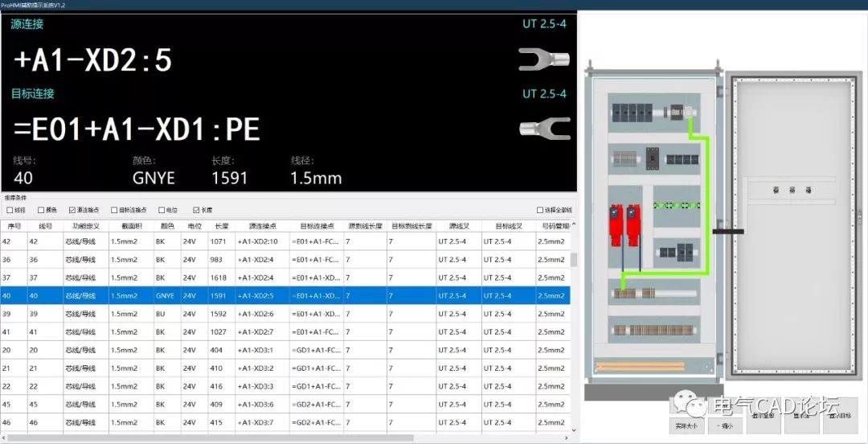The height and width of the screenshot is (444, 868).
Task: Click the source connection fork terminal icon
Action: click(543, 59)
